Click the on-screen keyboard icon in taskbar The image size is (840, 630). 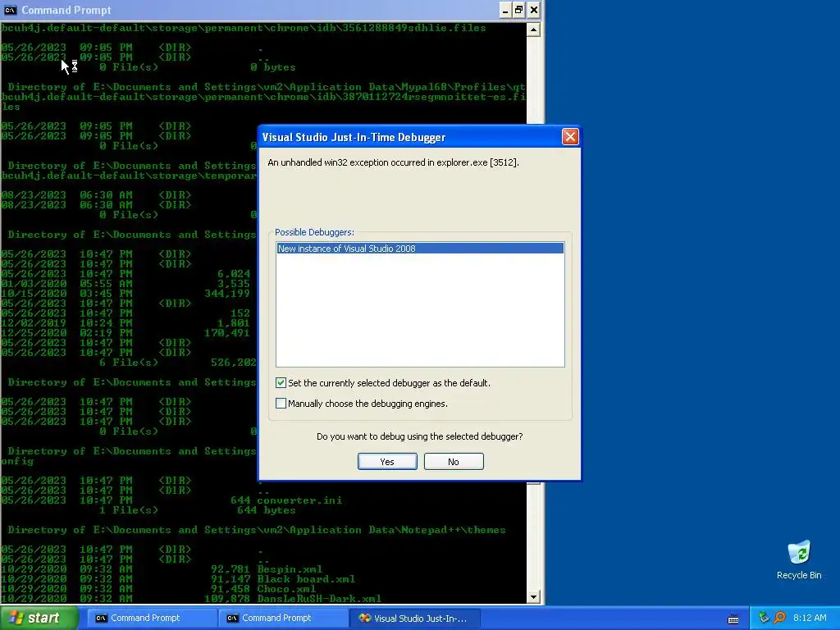[x=733, y=619]
